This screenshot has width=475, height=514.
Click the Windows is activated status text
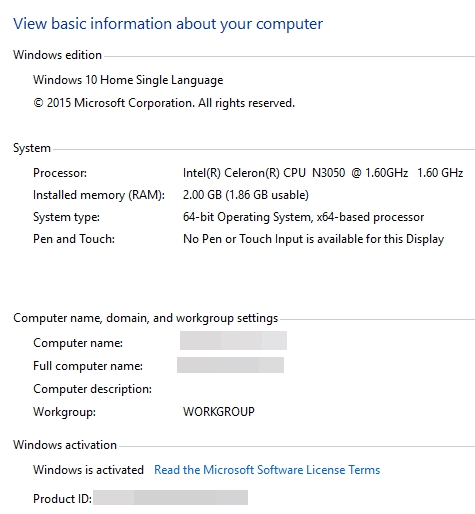tap(88, 470)
